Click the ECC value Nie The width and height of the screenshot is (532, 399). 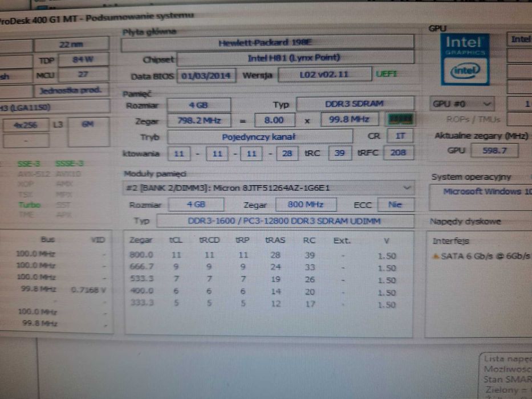[395, 205]
